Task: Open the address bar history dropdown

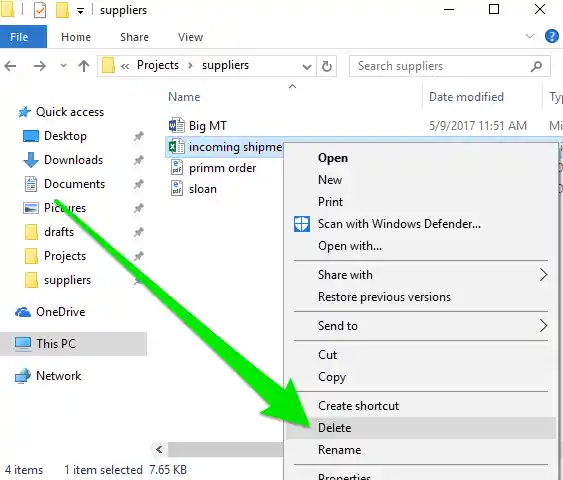Action: pyautogui.click(x=307, y=66)
